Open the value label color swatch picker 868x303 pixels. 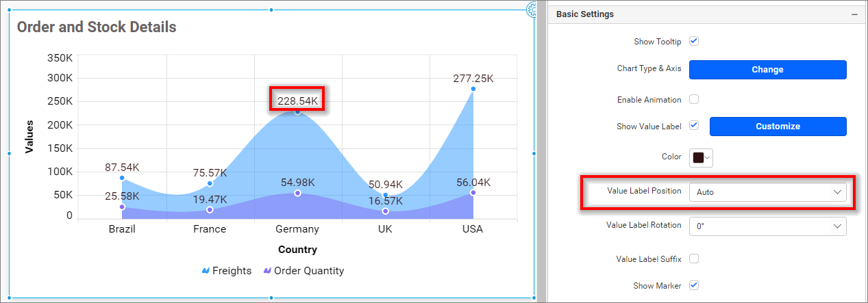point(701,157)
